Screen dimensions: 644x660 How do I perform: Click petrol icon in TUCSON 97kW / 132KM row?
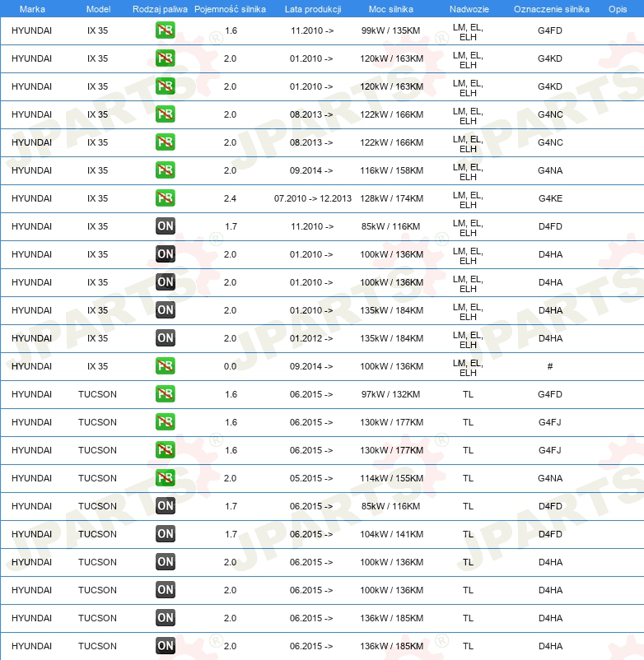165,394
